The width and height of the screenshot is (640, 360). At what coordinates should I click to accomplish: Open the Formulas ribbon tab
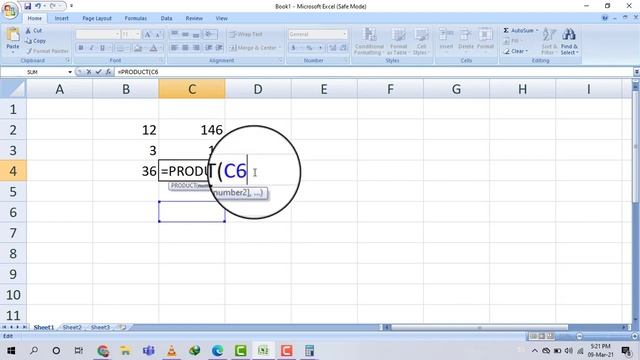[x=136, y=18]
